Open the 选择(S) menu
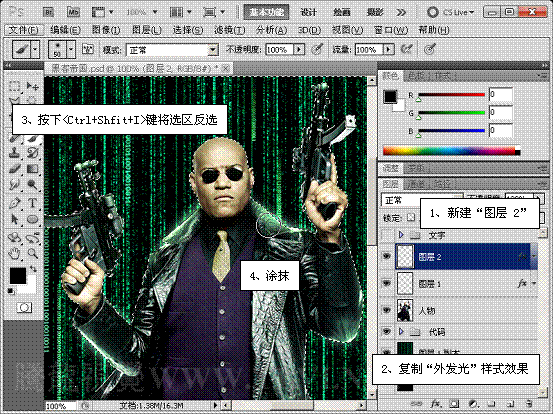 (188, 30)
